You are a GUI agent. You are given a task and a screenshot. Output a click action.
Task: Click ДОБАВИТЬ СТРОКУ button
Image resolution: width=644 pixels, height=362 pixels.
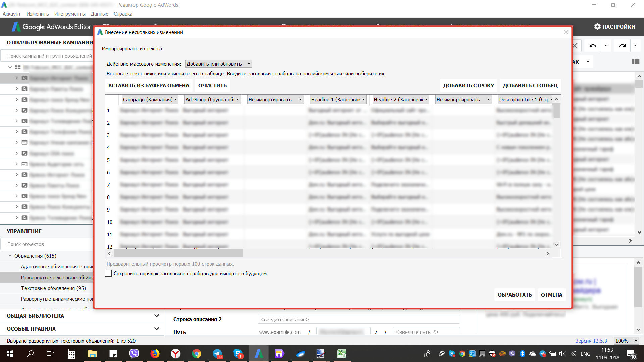[x=469, y=85]
